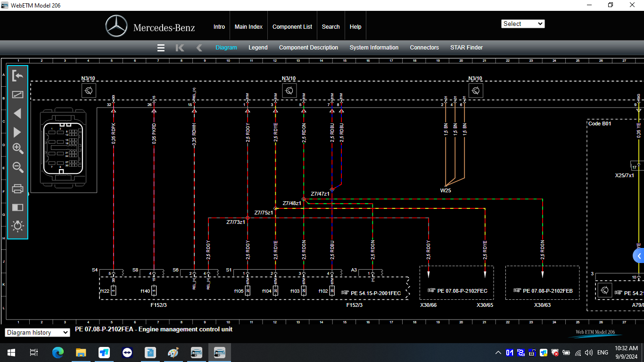Open the hamburger menu

coord(161,47)
